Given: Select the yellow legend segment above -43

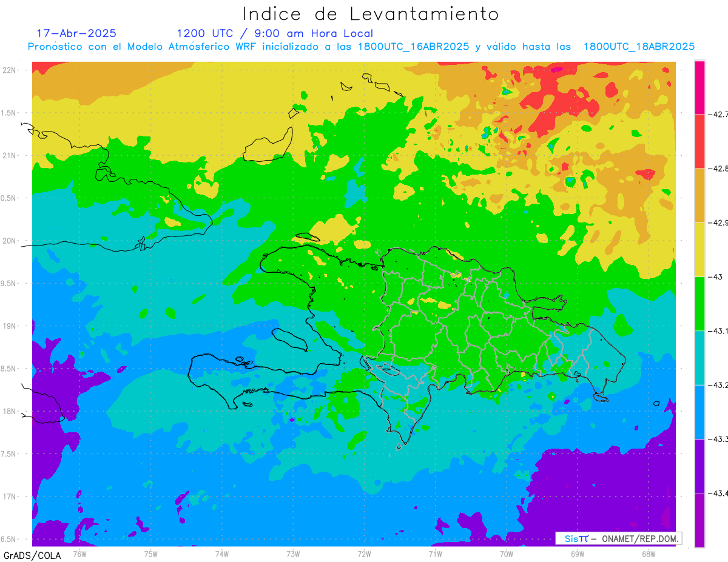Looking at the screenshot, I should tap(699, 249).
